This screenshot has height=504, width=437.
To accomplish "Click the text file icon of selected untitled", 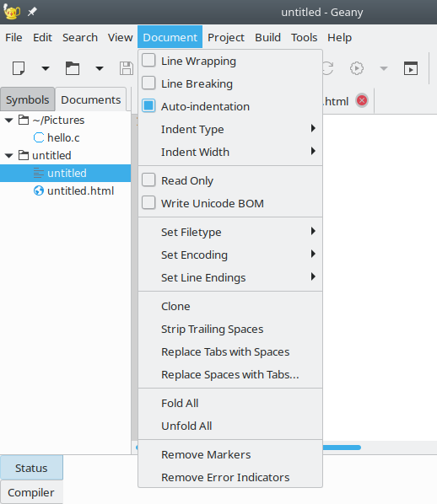I will [39, 173].
